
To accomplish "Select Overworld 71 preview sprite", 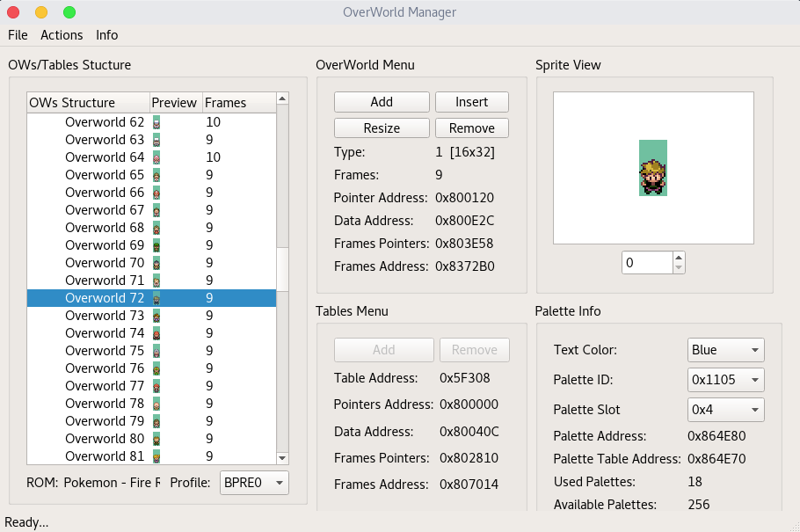I will [156, 281].
